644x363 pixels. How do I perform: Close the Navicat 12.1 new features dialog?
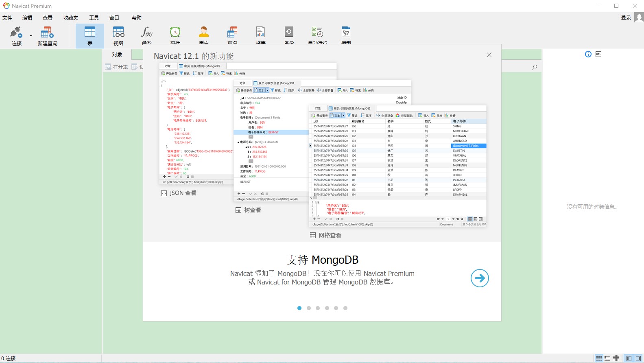coord(489,55)
